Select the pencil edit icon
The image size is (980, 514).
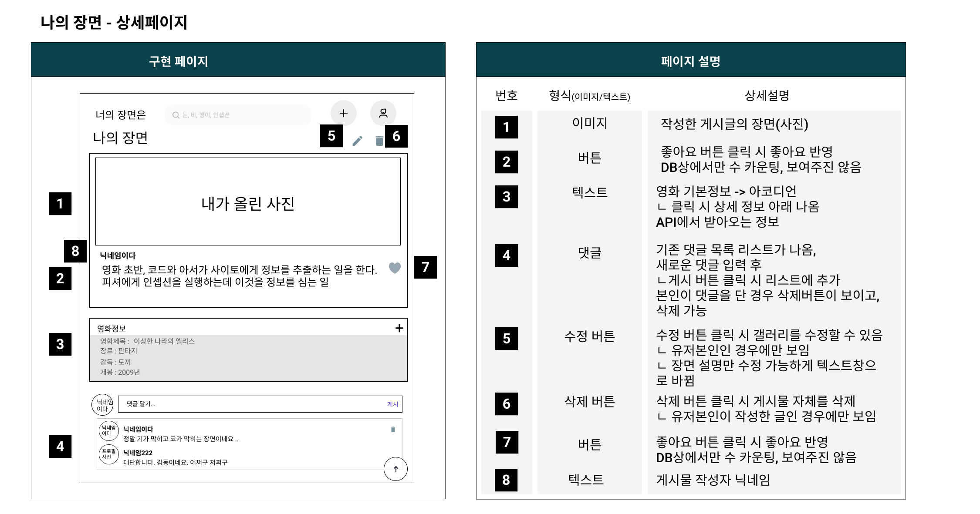pos(358,140)
